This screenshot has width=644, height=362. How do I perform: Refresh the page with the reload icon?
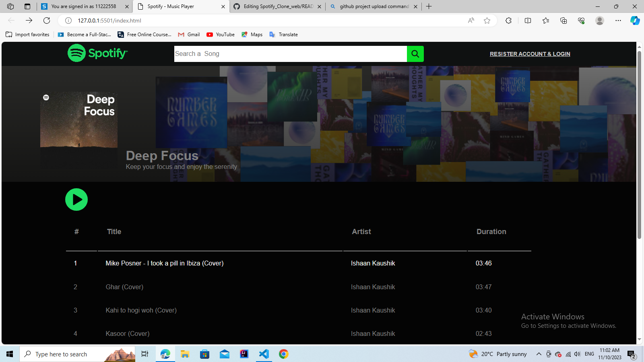pos(47,21)
